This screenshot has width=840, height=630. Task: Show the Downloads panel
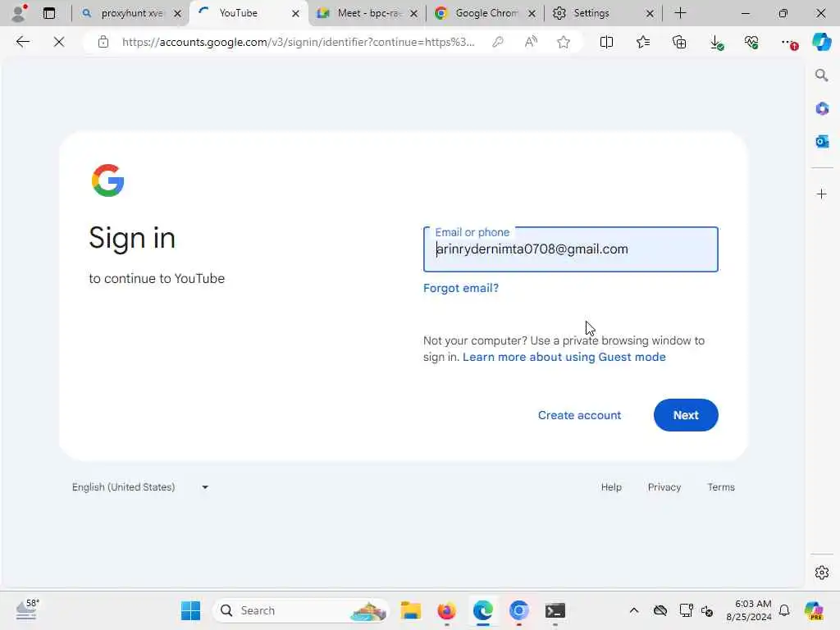(716, 43)
